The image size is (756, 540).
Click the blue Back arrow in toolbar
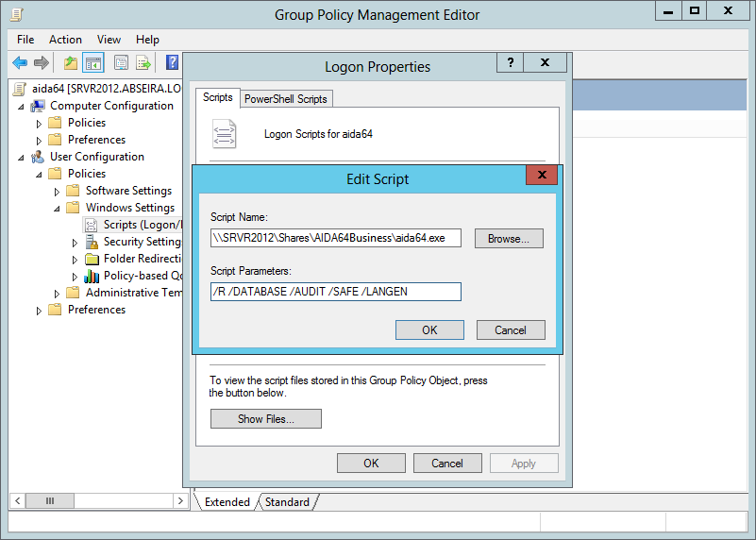pos(20,63)
